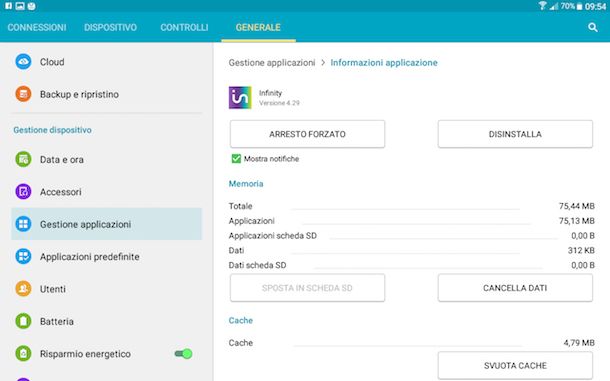
Task: Tap the Accessori purple icon
Action: 23,192
